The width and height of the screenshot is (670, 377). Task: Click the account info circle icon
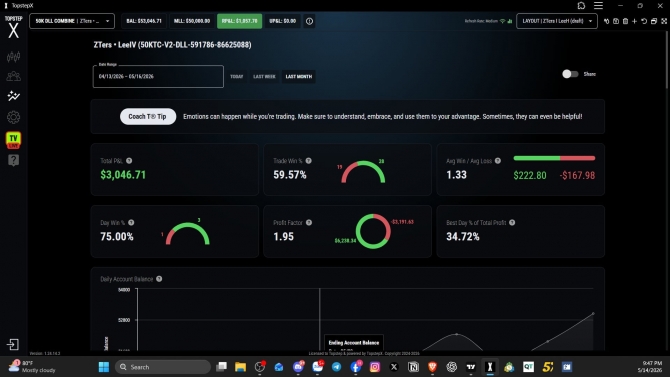(309, 21)
